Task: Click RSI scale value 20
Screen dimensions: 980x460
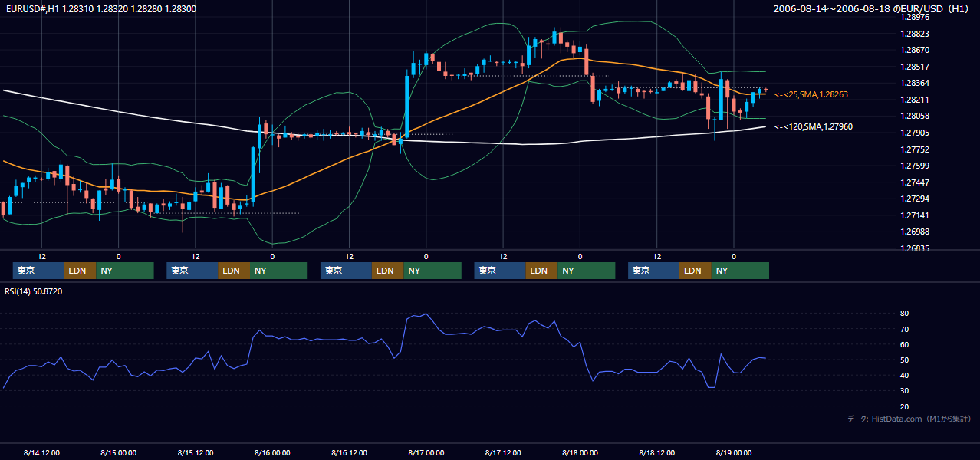Action: point(904,406)
